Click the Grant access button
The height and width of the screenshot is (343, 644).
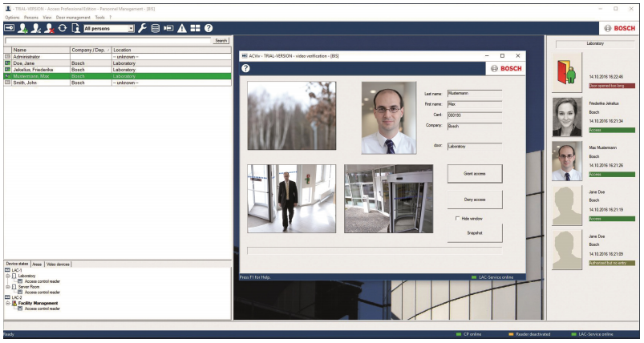click(474, 174)
